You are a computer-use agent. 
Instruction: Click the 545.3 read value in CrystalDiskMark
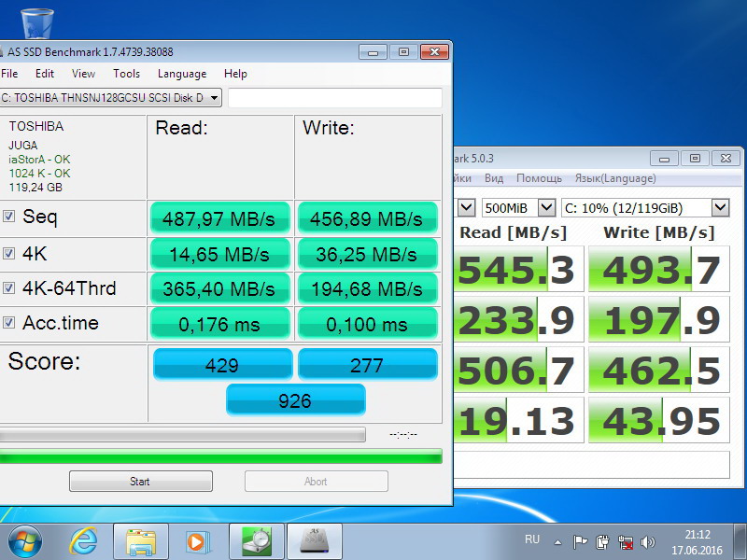[x=519, y=269]
